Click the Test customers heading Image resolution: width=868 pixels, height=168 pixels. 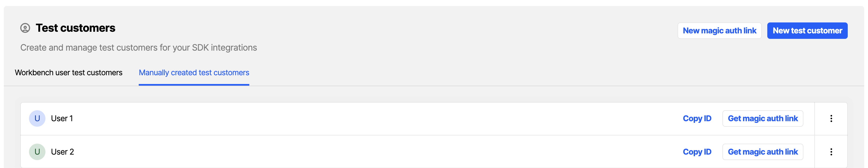tap(76, 28)
